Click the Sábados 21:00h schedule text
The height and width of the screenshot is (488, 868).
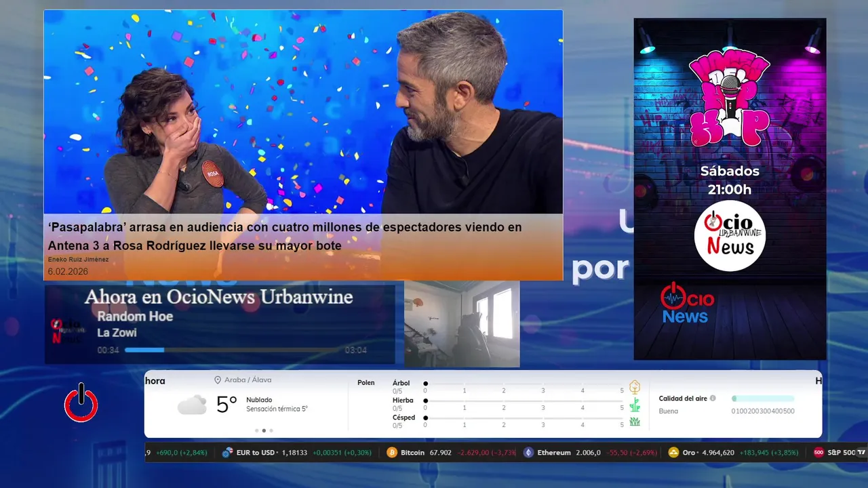click(730, 180)
